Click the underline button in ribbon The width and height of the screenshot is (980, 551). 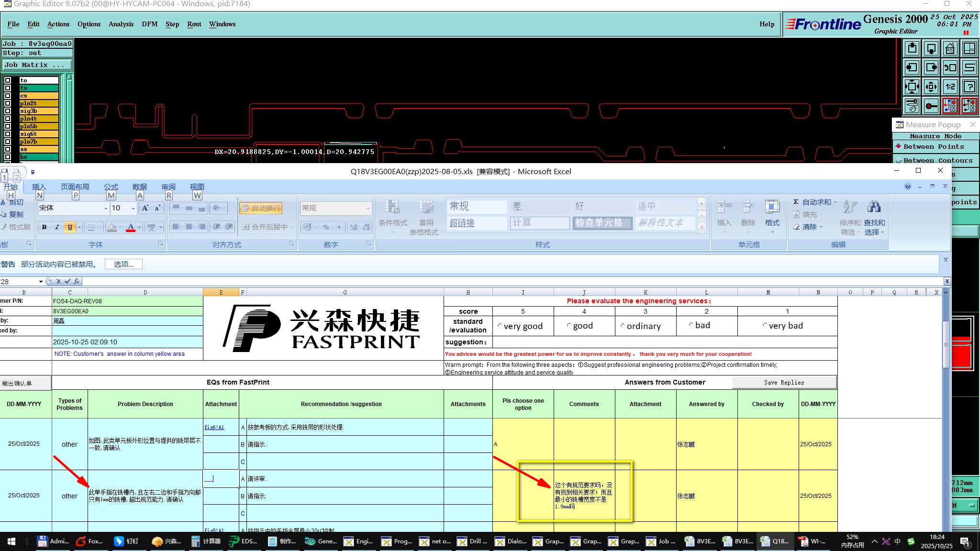[x=70, y=227]
